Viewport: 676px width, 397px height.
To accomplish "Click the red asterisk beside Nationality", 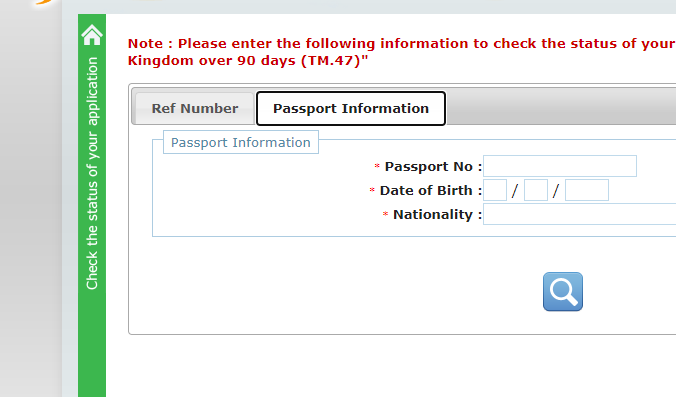I will coord(385,214).
